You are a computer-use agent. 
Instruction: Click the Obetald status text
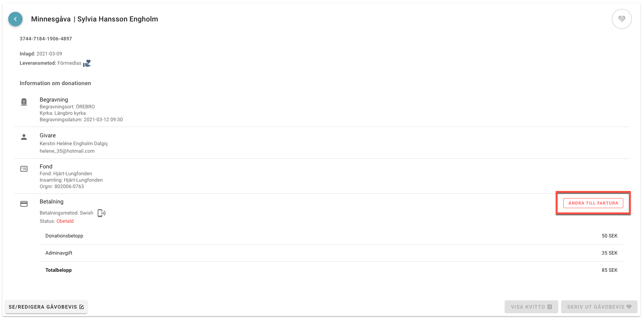(65, 221)
